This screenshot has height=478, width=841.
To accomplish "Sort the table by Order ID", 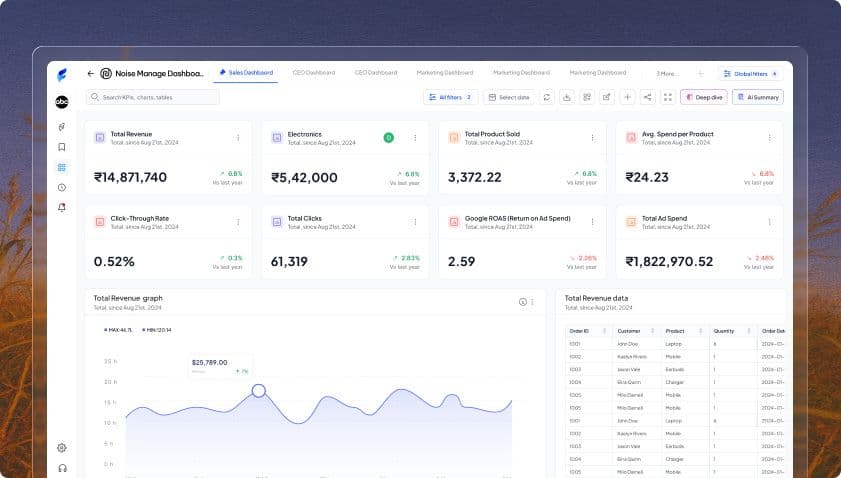I will tap(604, 331).
